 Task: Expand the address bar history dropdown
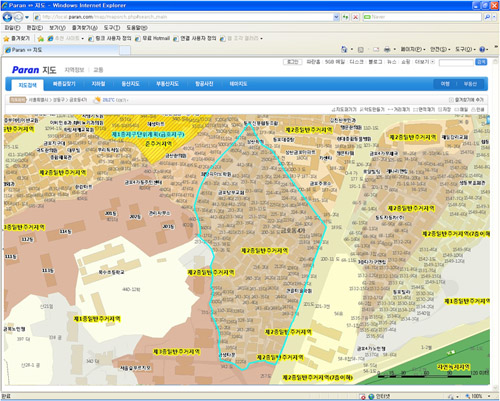pyautogui.click(x=336, y=17)
